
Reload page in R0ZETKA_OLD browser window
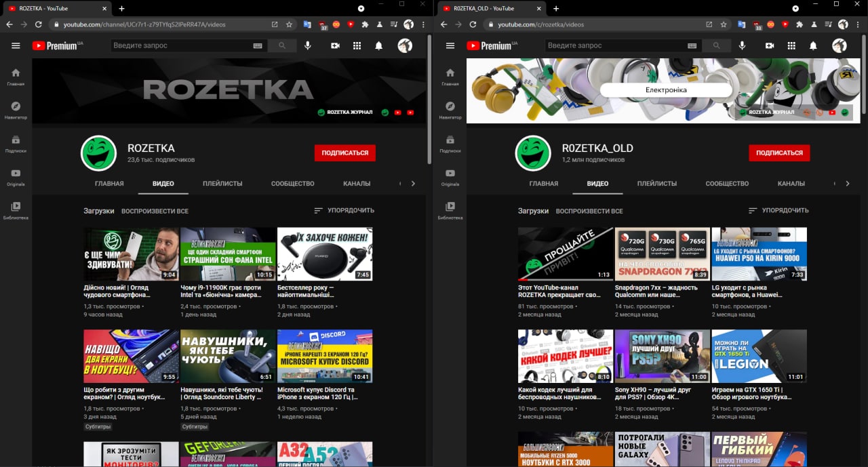pos(473,24)
